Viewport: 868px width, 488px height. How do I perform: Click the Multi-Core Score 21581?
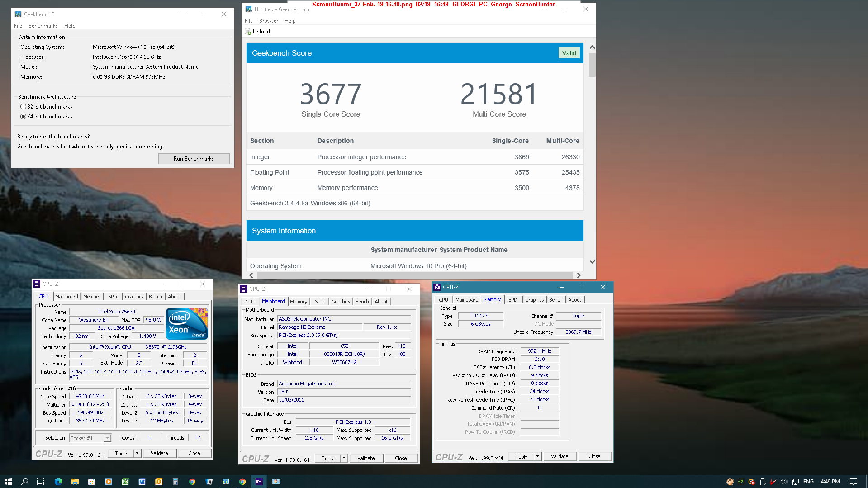tap(499, 94)
